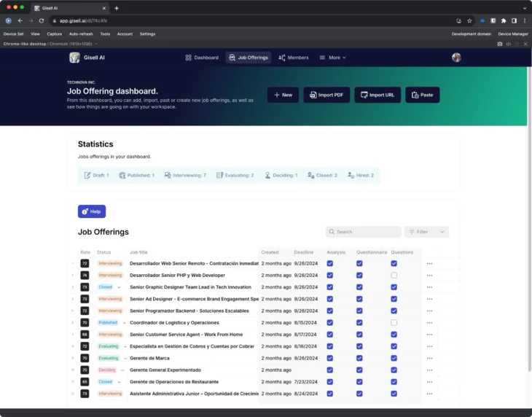532x417 pixels.
Task: Enable Questions checkbox for Desarrollador Senior PHP
Action: [x=394, y=276]
